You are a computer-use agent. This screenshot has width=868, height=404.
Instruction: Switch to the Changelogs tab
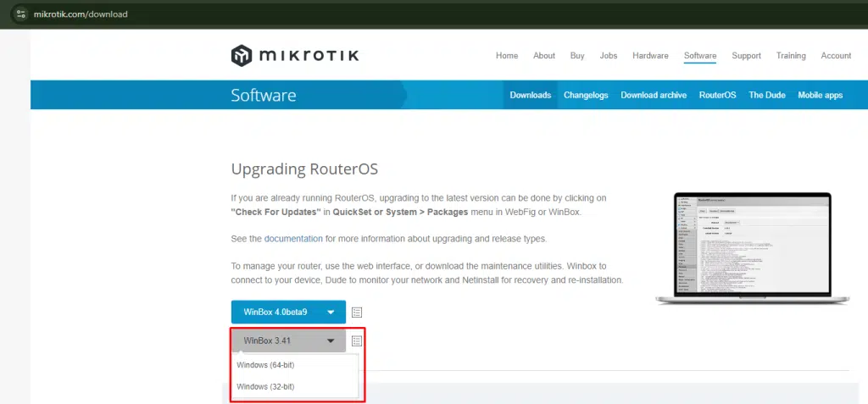[586, 95]
